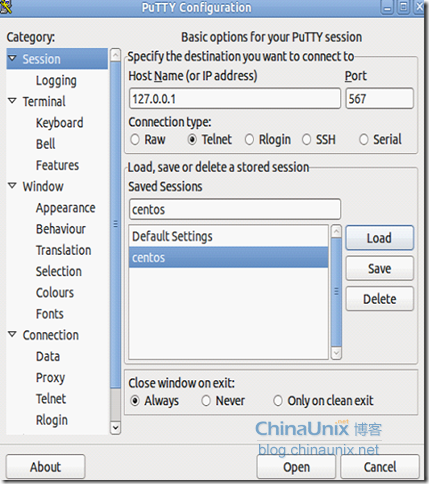
Task: Load the selected centos session
Action: pos(379,238)
